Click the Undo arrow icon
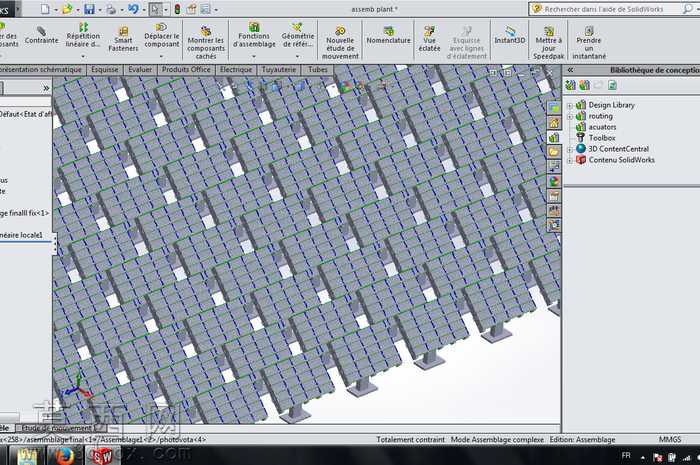This screenshot has width=700, height=465. [133, 8]
